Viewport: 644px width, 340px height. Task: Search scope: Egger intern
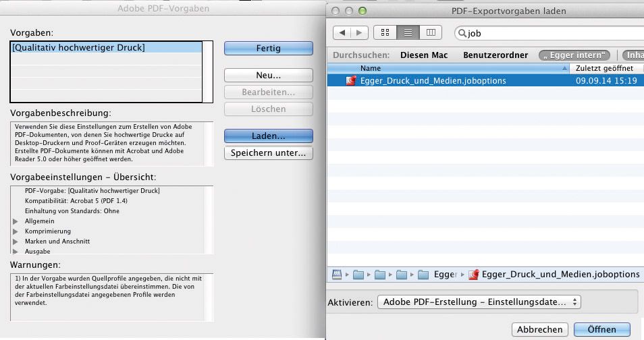574,55
